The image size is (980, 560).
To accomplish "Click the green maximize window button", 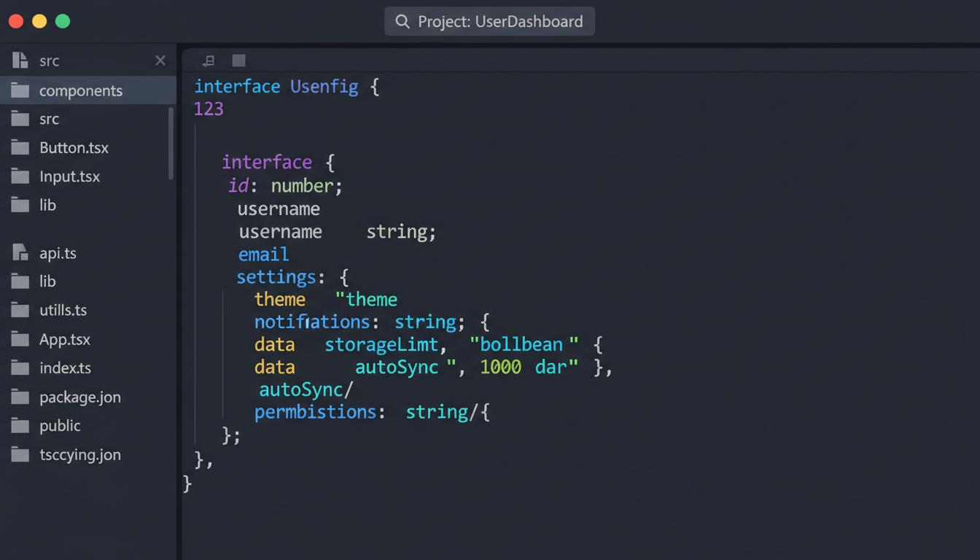I will [x=63, y=21].
